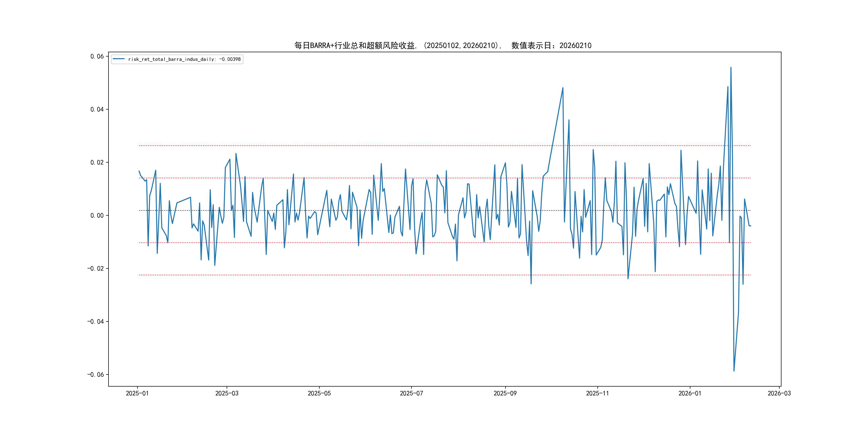Click the -0.06 y-axis tick label
868x434 pixels.
pyautogui.click(x=95, y=374)
